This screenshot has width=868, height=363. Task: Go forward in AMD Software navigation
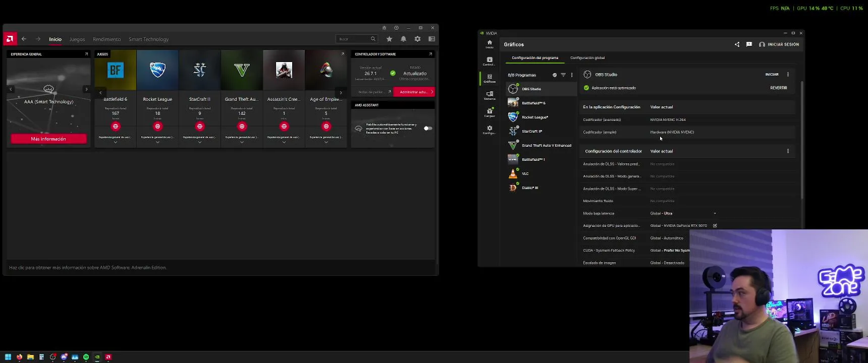pos(38,39)
